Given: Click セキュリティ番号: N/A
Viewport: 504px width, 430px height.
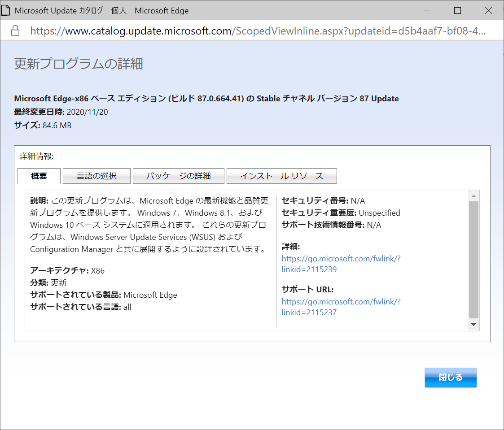Looking at the screenshot, I should [x=323, y=201].
